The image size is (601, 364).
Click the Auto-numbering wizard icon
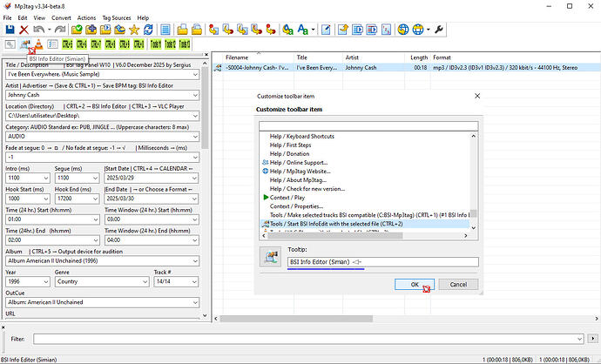[387, 30]
